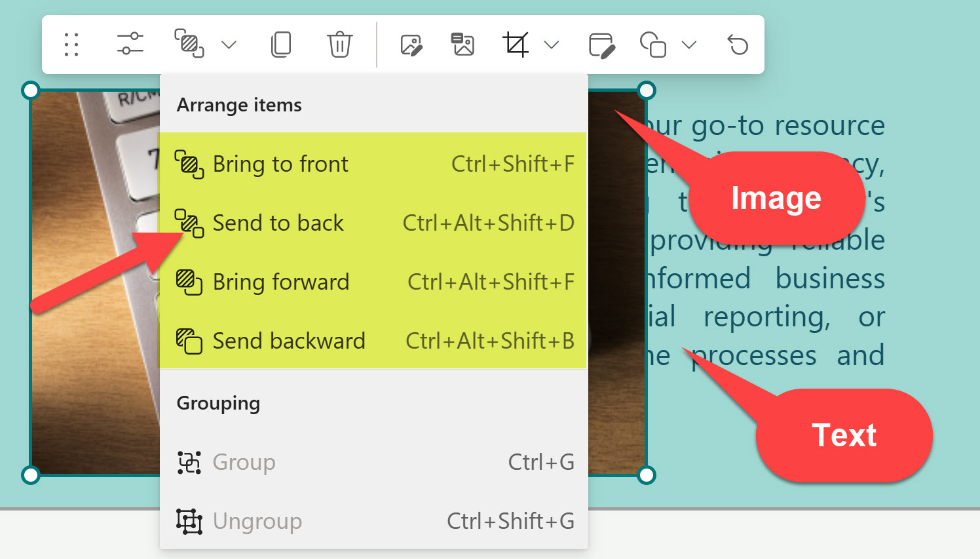Crop the selected image
The width and height of the screenshot is (980, 559).
[517, 45]
